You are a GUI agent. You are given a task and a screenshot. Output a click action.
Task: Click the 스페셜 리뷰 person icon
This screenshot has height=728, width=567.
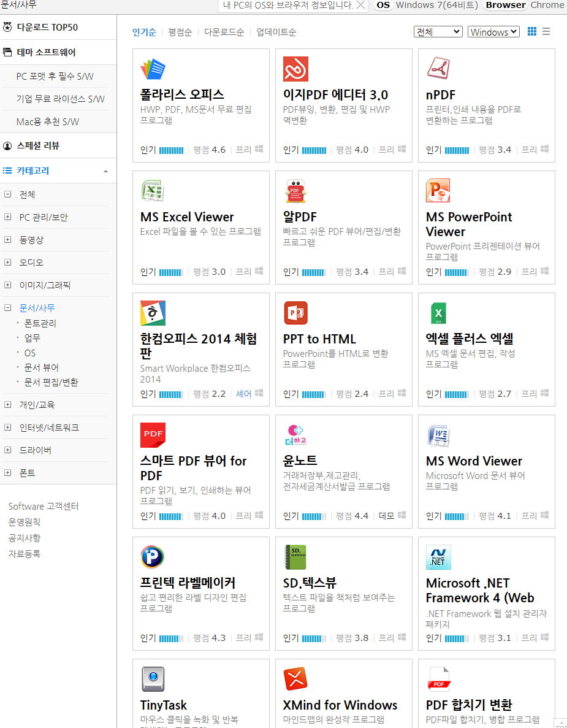coord(7,145)
